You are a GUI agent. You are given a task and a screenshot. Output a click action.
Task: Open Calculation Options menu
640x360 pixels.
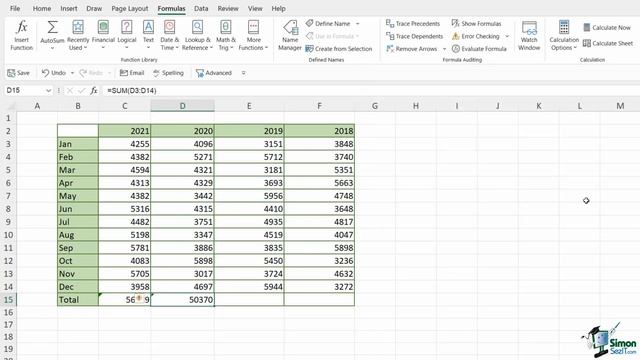pos(564,36)
